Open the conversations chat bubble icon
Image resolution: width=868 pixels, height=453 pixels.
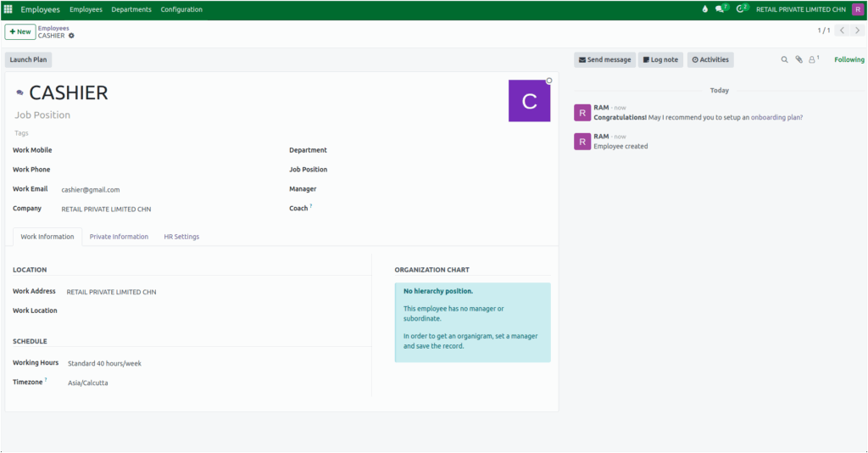pyautogui.click(x=721, y=9)
